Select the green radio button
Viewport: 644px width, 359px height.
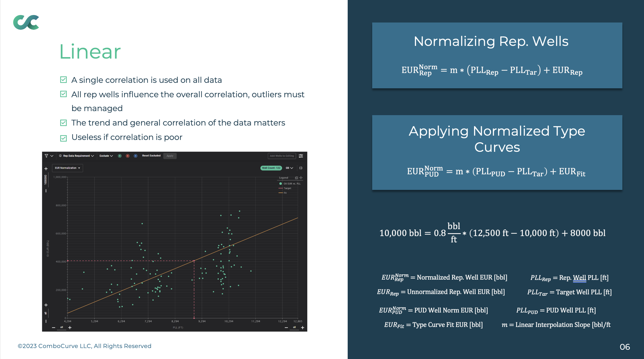(120, 156)
